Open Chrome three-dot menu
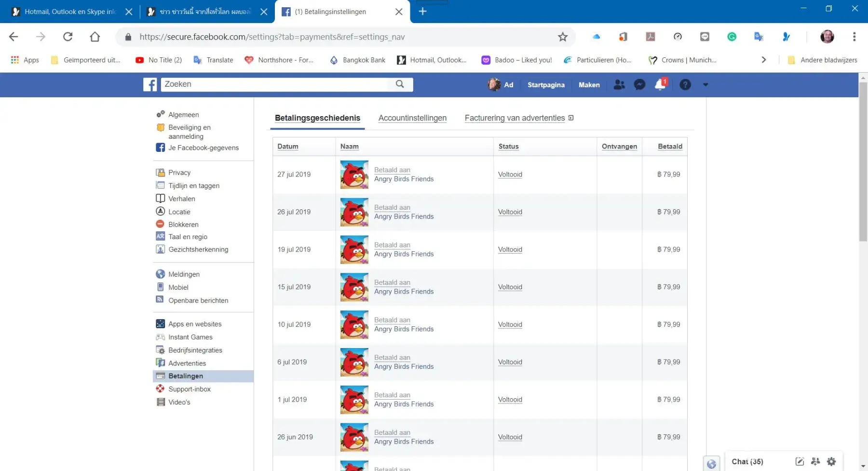The width and height of the screenshot is (868, 471). (x=854, y=37)
